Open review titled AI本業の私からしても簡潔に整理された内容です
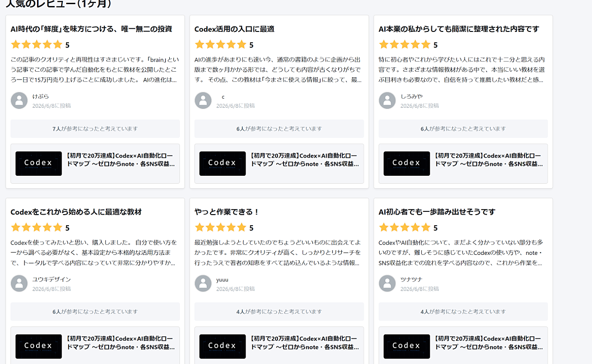The width and height of the screenshot is (592, 364). tap(459, 29)
